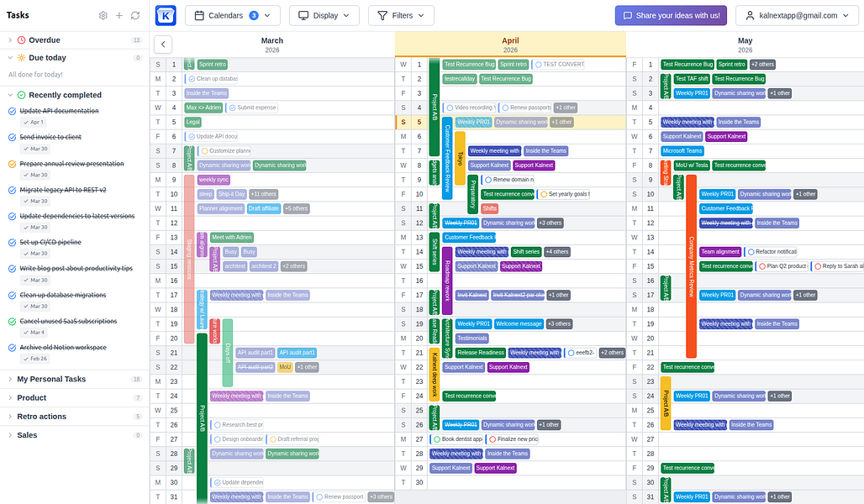This screenshot has width=864, height=504.
Task: Show '+11 others' events on March 10
Action: click(x=263, y=194)
